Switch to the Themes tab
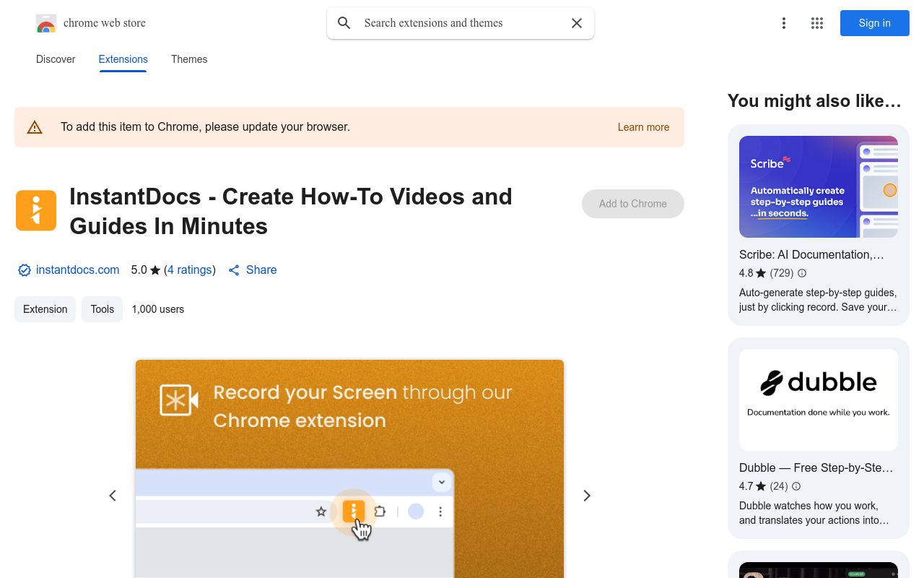This screenshot has height=578, width=924. pyautogui.click(x=189, y=59)
